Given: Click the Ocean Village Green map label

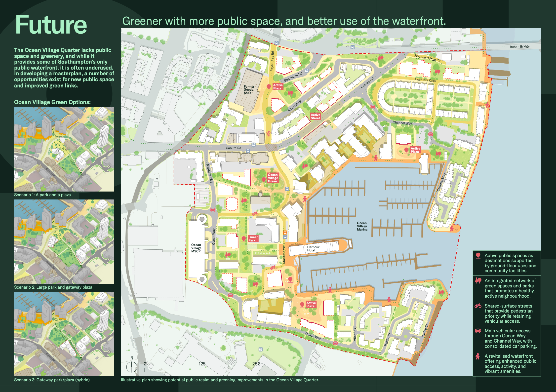Looking at the screenshot, I should click(x=273, y=178).
